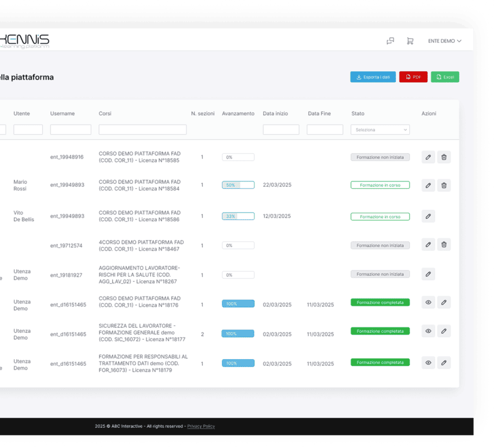Viewport: 494px width, 448px height.
Task: View details eye icon for SICUREZZA DEL LAVORATORE
Action: [x=428, y=331]
